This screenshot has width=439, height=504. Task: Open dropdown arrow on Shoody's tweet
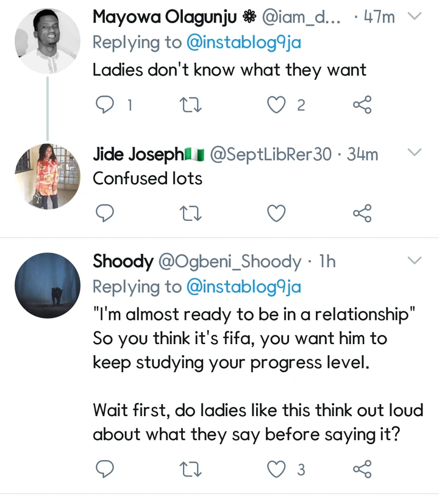point(415,261)
